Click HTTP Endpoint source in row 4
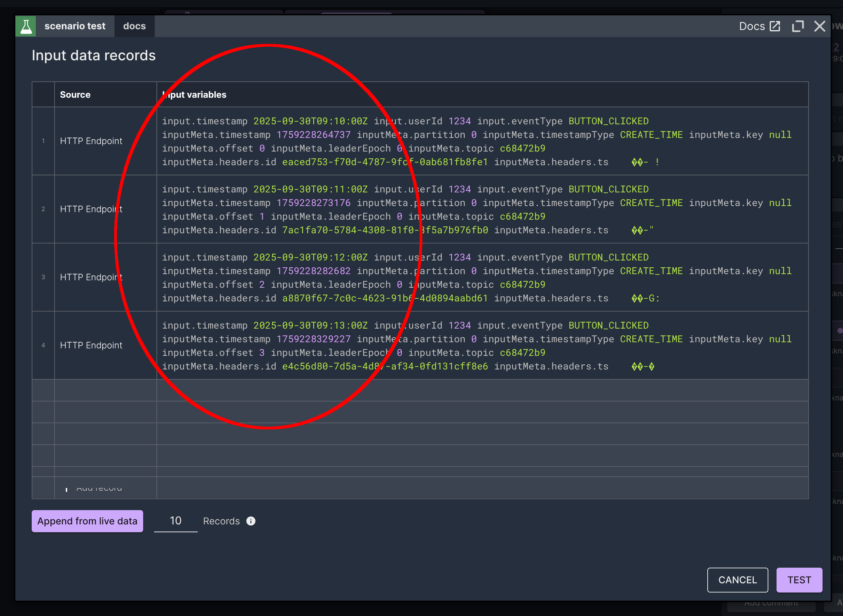Image resolution: width=843 pixels, height=616 pixels. [x=91, y=345]
